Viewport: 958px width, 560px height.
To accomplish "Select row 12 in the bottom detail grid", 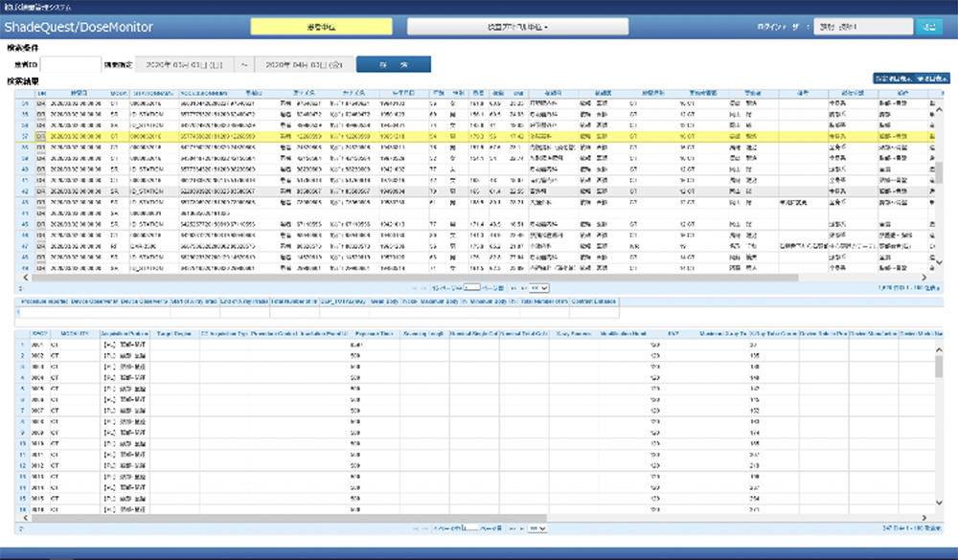I will (x=475, y=465).
